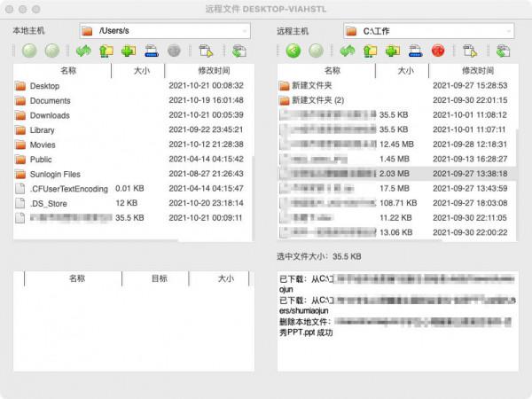
Task: Create a new folder in remote host pane
Action: (x=393, y=51)
